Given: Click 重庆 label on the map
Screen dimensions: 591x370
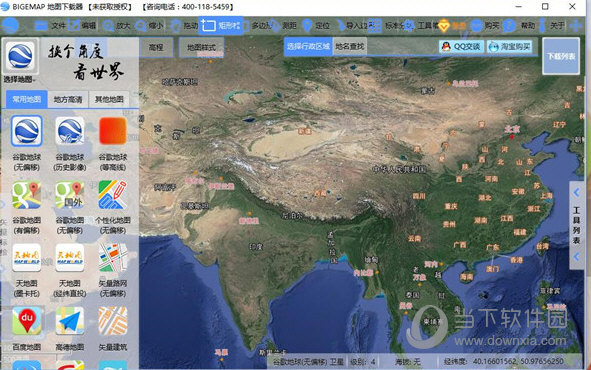Looking at the screenshot, I should point(450,206).
